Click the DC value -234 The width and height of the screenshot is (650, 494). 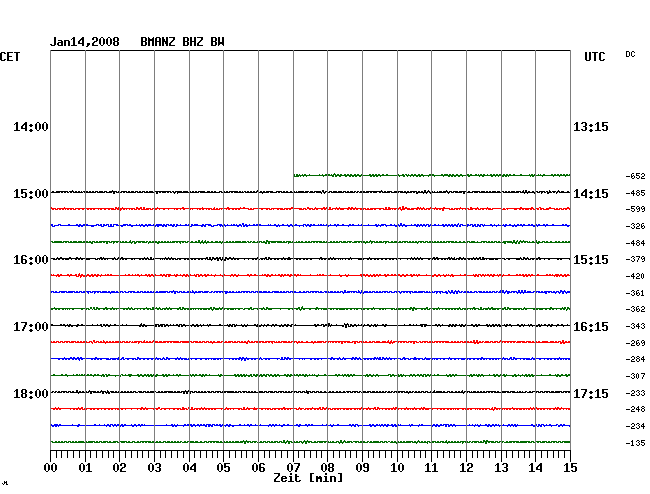click(635, 426)
